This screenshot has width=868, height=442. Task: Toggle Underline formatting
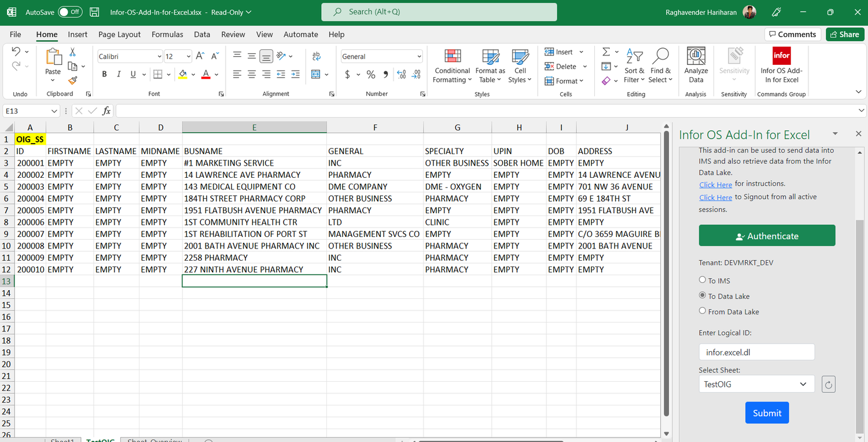tap(133, 74)
